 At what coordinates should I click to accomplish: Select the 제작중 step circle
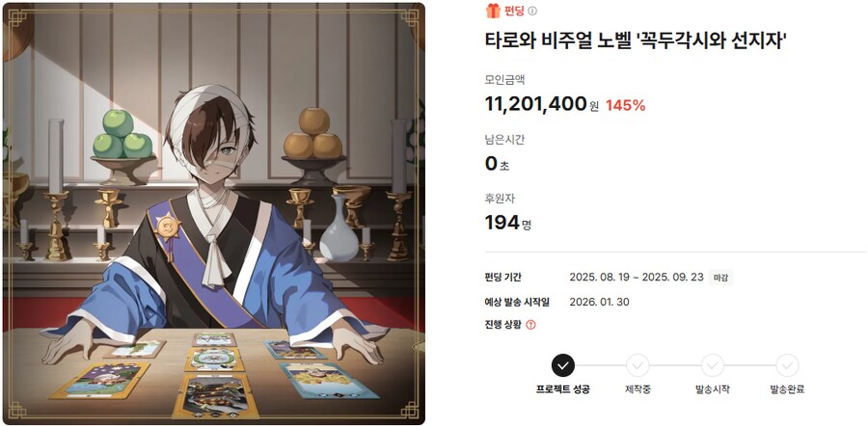pyautogui.click(x=637, y=365)
